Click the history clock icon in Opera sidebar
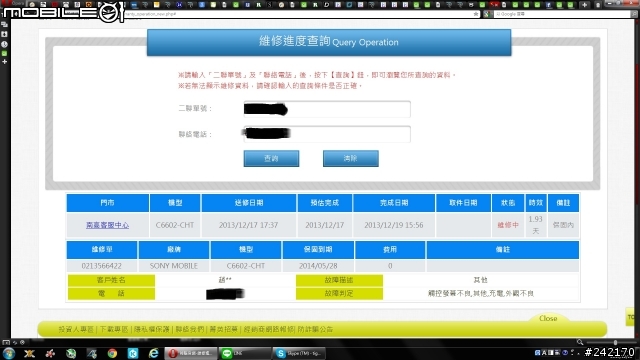The image size is (640, 360). [4, 44]
